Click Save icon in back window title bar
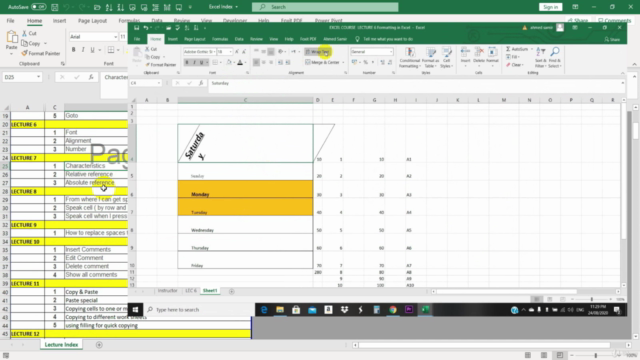Screen dimensions: 640x360 click(x=55, y=7)
